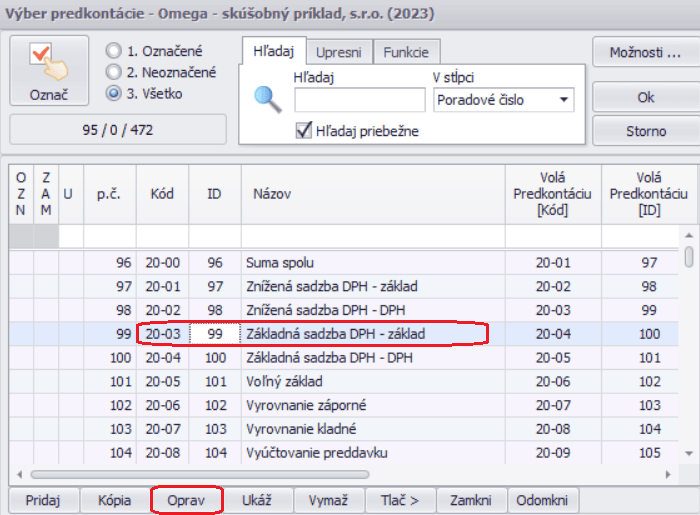Click the Oprav edit button

pos(186,500)
